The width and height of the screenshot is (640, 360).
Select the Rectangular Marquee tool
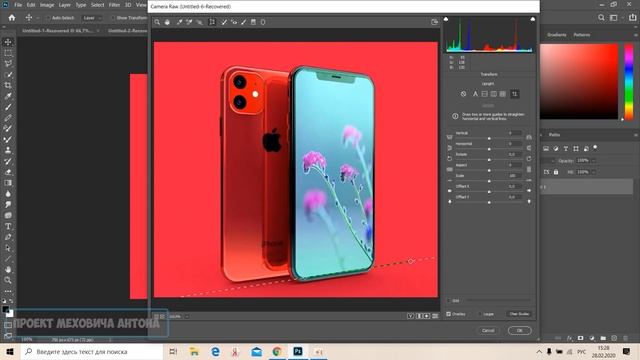[x=8, y=53]
